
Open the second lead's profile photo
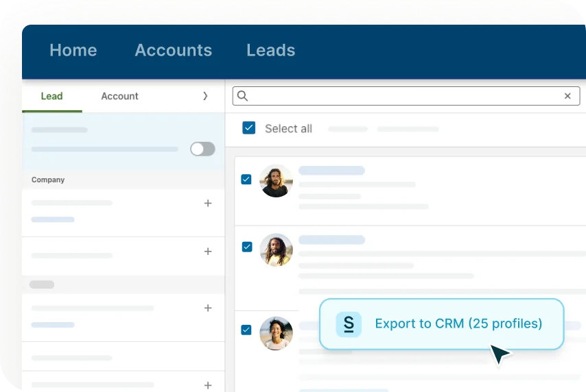click(276, 249)
